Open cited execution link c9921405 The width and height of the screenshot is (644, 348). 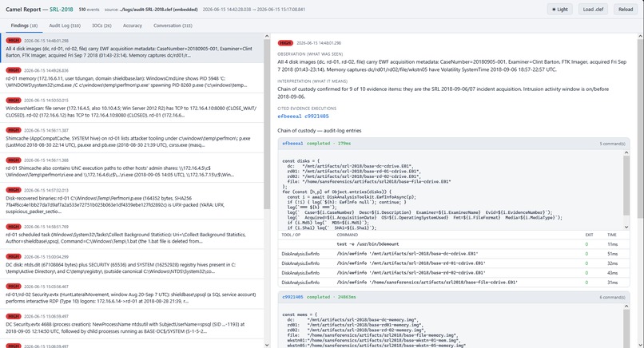316,117
